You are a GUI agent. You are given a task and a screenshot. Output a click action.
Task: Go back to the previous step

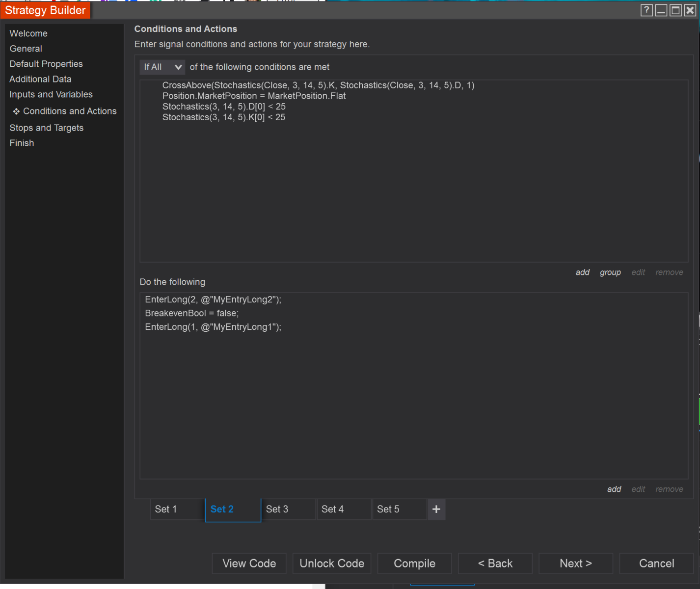point(495,563)
